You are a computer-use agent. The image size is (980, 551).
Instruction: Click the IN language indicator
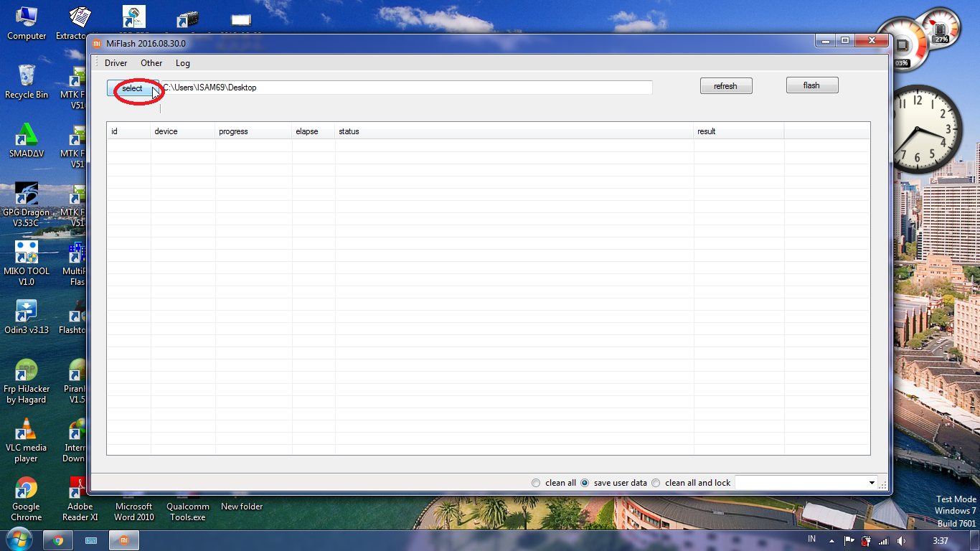coord(811,539)
